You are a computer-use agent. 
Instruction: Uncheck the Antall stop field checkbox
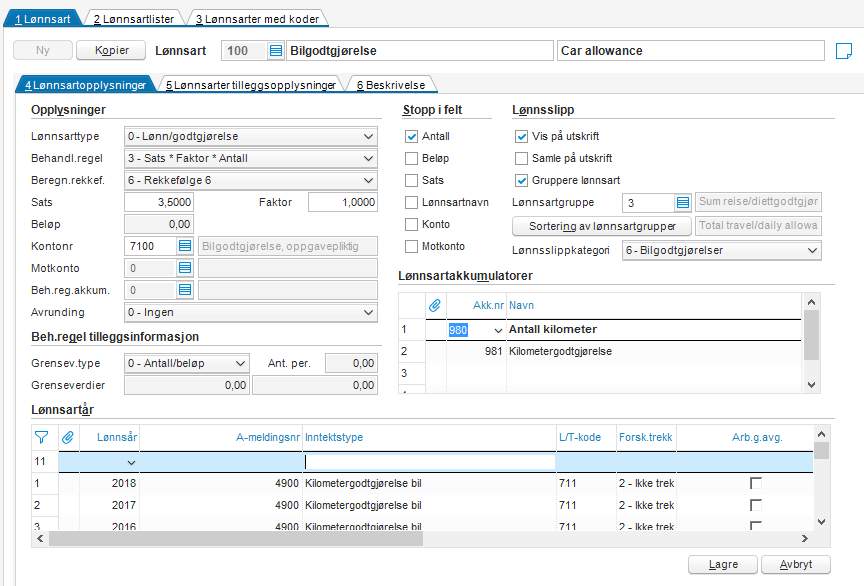tap(411, 137)
